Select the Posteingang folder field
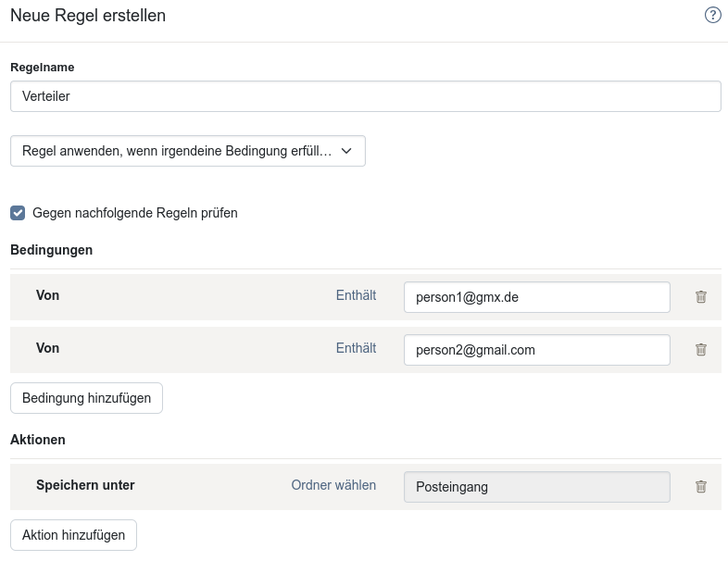 coord(536,487)
